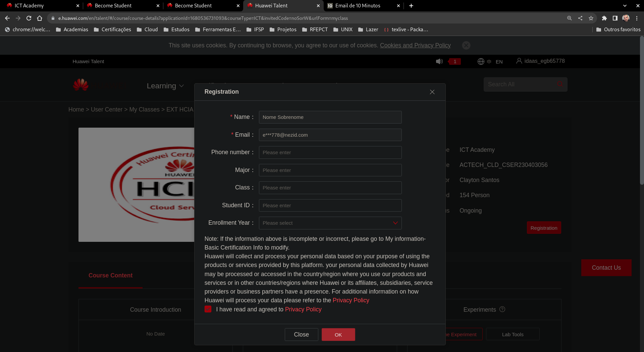Open the Cookies and Privacy Policy link
The height and width of the screenshot is (352, 644).
pos(415,45)
